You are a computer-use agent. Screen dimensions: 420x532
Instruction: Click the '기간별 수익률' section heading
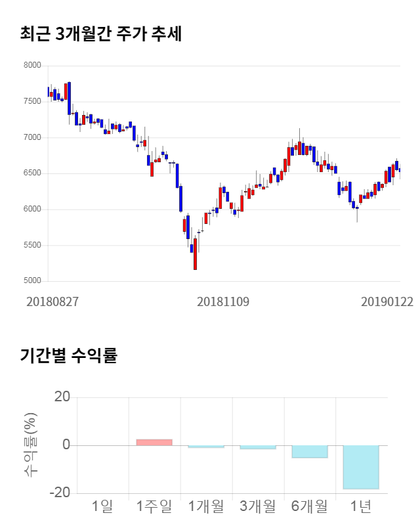tap(68, 356)
